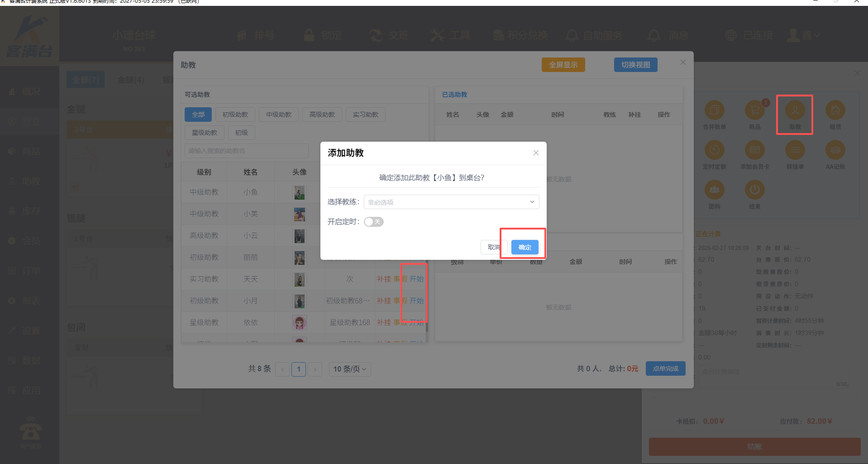This screenshot has height=464, width=868.
Task: Click the 商品 shopping cart icon
Action: (754, 110)
